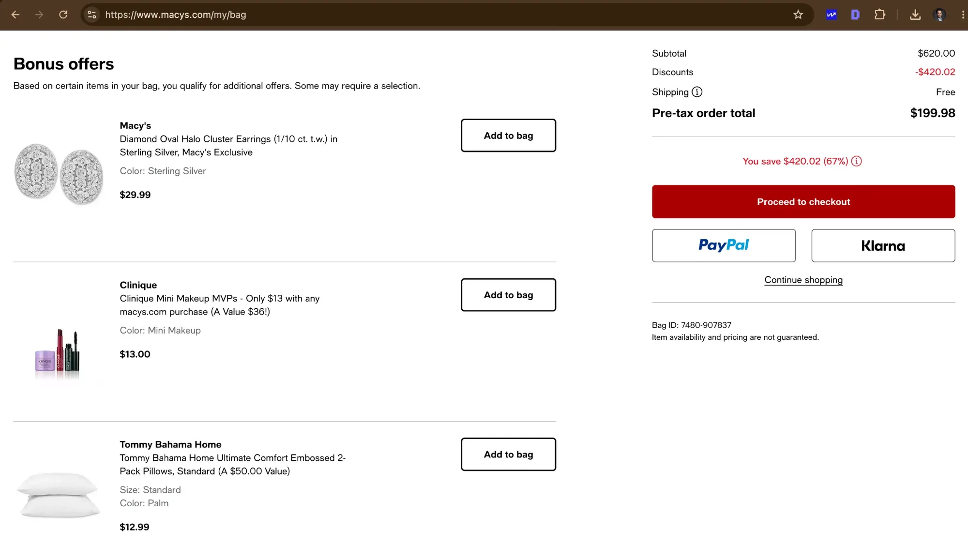Open the Chrome three-dot menu

coord(963,15)
